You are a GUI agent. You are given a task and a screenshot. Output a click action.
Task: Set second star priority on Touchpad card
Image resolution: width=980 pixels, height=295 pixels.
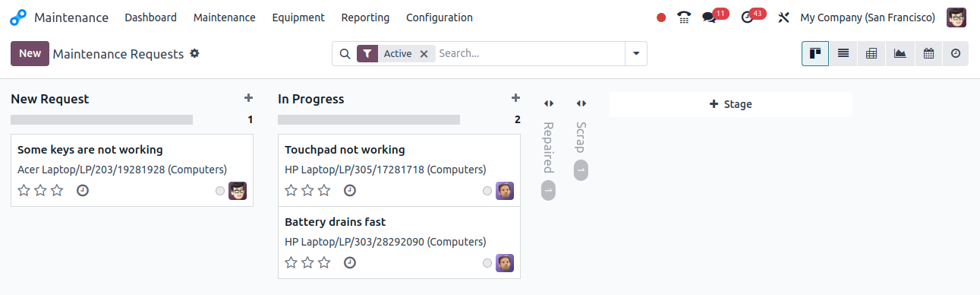pyautogui.click(x=307, y=190)
